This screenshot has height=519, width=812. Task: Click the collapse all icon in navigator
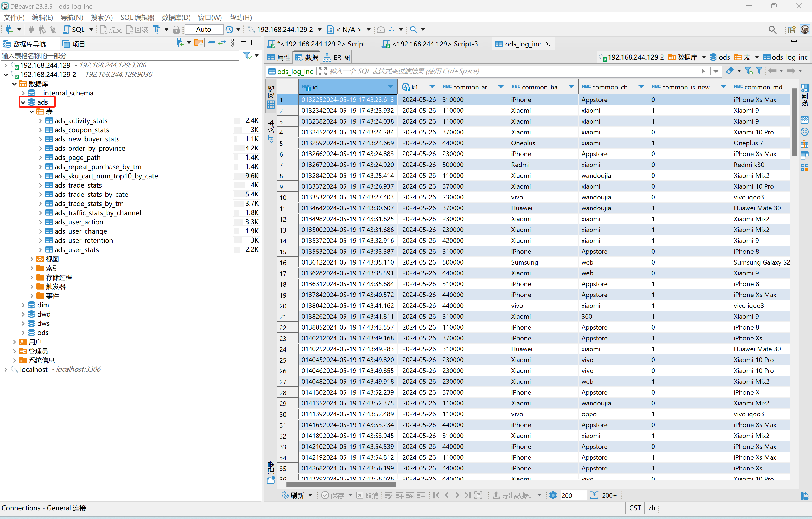[211, 43]
